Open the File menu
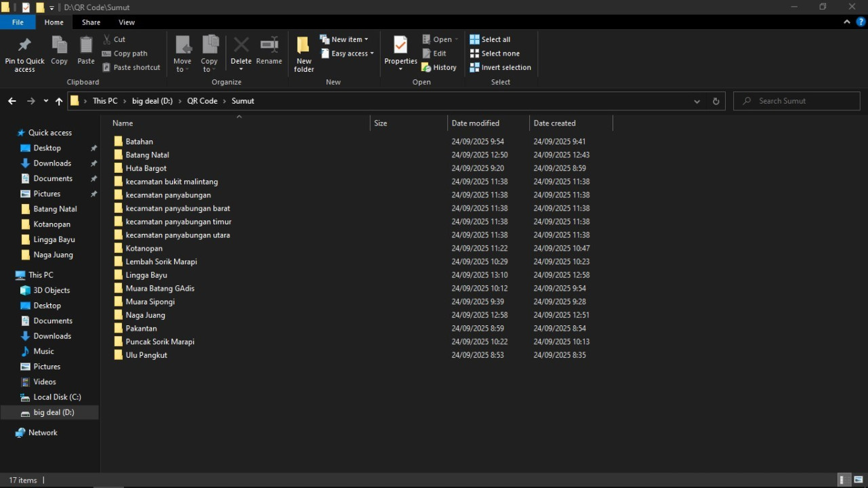The image size is (868, 488). coord(18,22)
